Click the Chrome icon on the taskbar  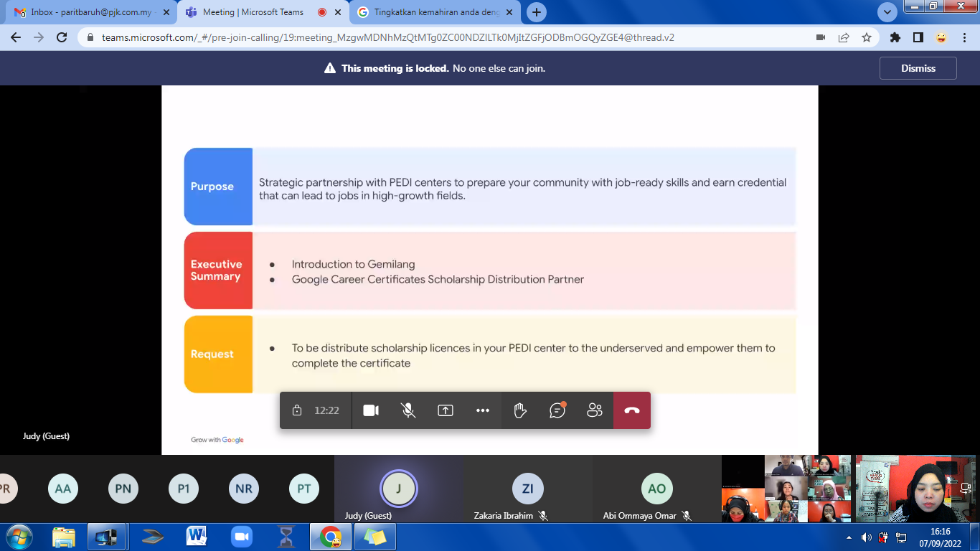pyautogui.click(x=331, y=537)
